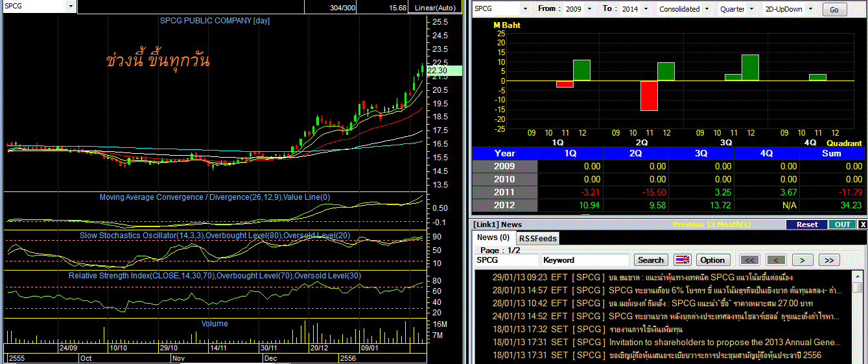The width and height of the screenshot is (868, 364).
Task: Click the 3Q column header in table
Action: [701, 154]
